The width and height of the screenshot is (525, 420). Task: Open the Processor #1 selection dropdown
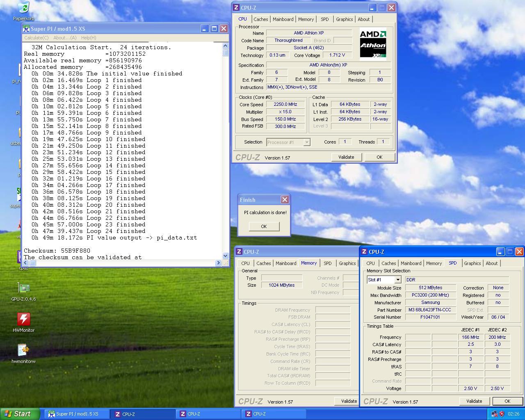(306, 142)
